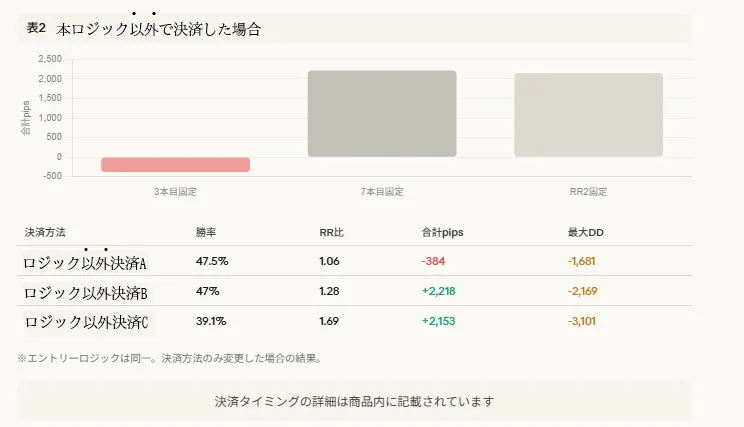Click the ロジック以外決済A row label
Image resolution: width=744 pixels, height=427 pixels.
pyautogui.click(x=85, y=263)
